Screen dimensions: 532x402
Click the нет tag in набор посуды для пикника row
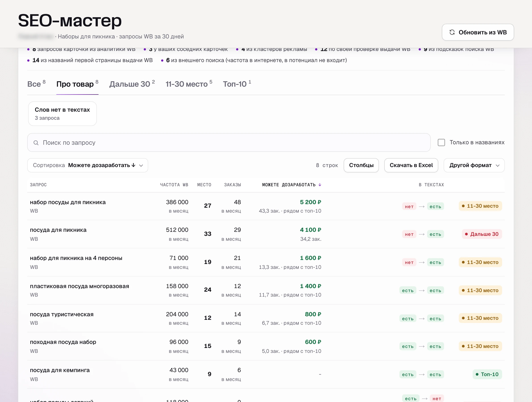[x=409, y=207]
